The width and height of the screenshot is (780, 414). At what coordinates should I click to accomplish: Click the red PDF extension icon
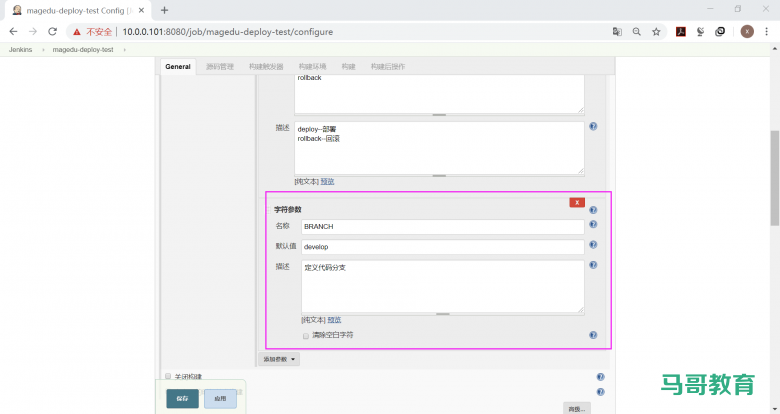[681, 32]
